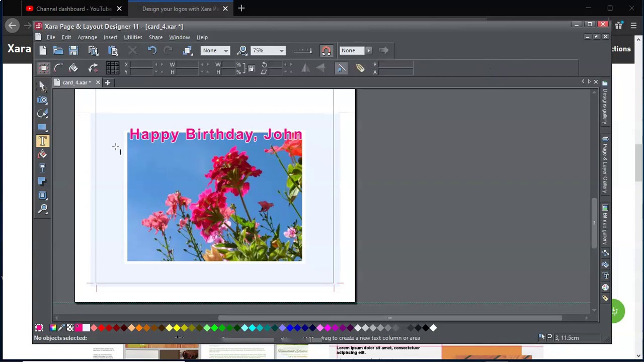Open the Window menu

point(179,37)
